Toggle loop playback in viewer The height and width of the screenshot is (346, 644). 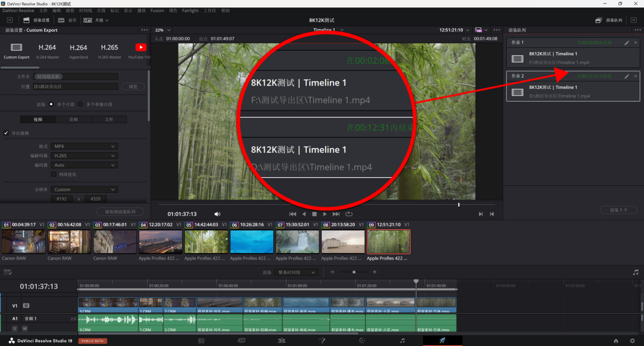click(x=349, y=214)
